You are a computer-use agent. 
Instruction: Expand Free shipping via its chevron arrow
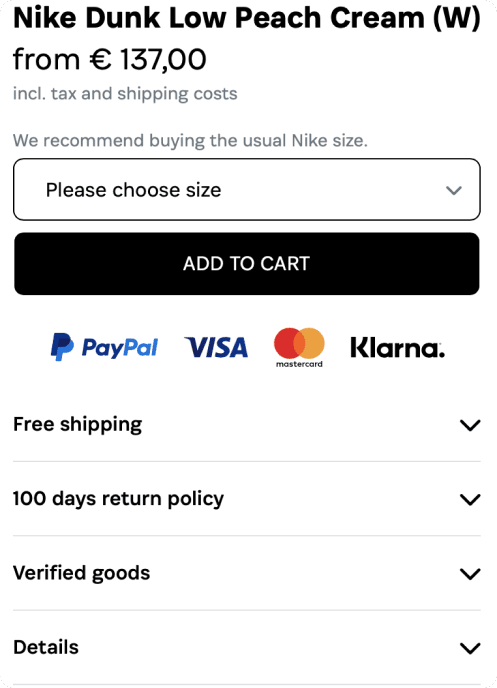470,425
